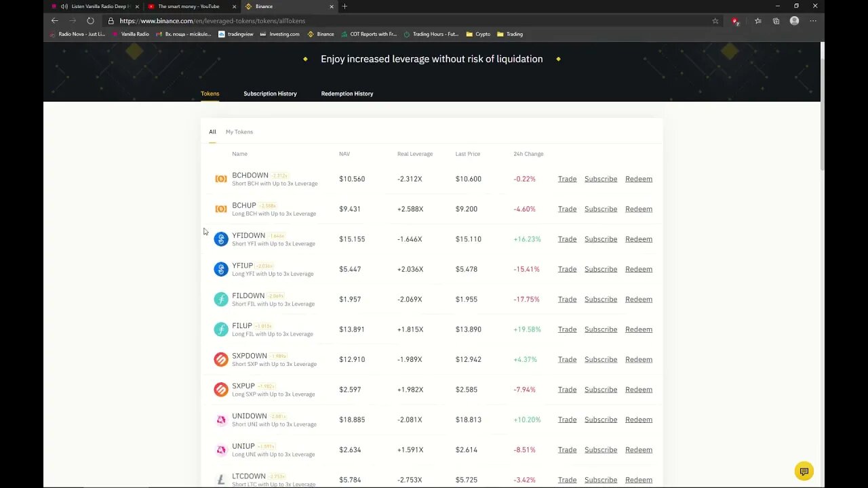Viewport: 868px width, 488px height.
Task: Click the FILUP $13.891 NAV value
Action: [x=352, y=329]
